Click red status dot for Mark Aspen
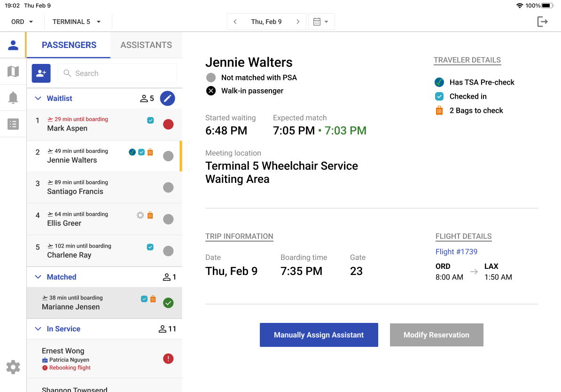Screen dimensions: 561x392 [x=168, y=124]
